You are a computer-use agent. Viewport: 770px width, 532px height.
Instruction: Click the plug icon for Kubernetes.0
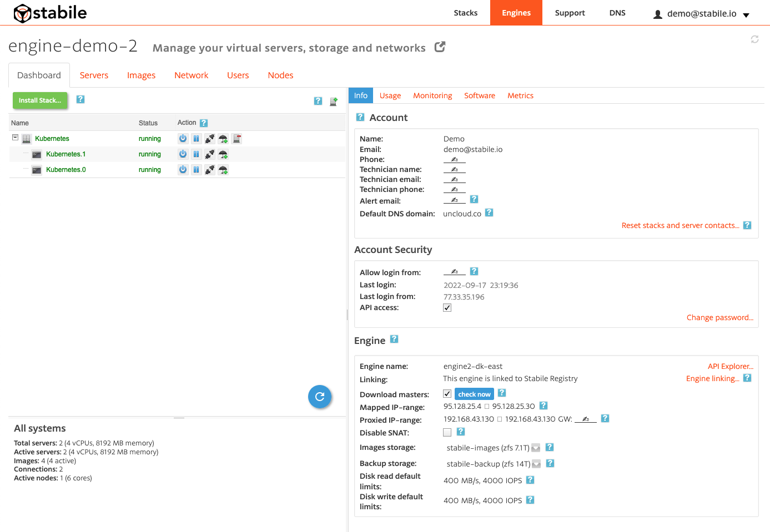[x=210, y=170]
